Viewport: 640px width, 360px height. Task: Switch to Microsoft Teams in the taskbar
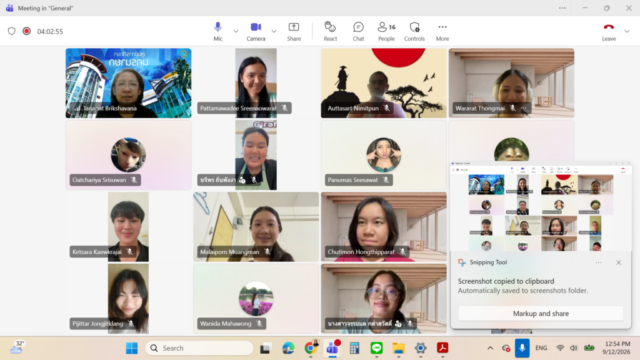point(332,348)
